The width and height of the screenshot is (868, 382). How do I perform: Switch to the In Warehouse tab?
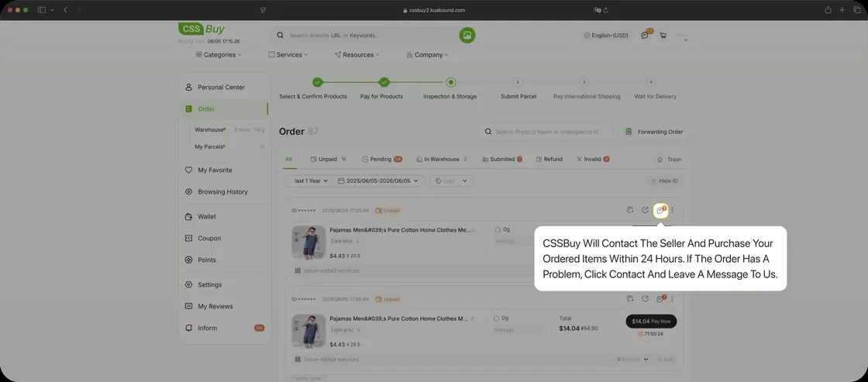coord(442,159)
